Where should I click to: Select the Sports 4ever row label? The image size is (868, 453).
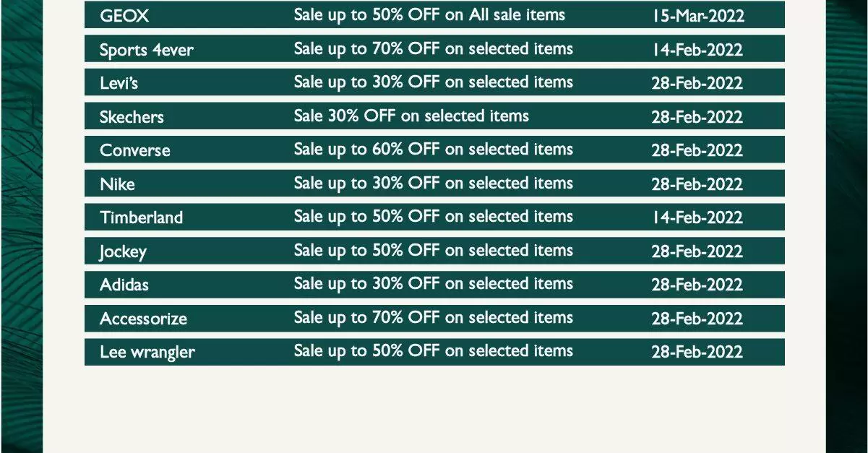pyautogui.click(x=147, y=50)
